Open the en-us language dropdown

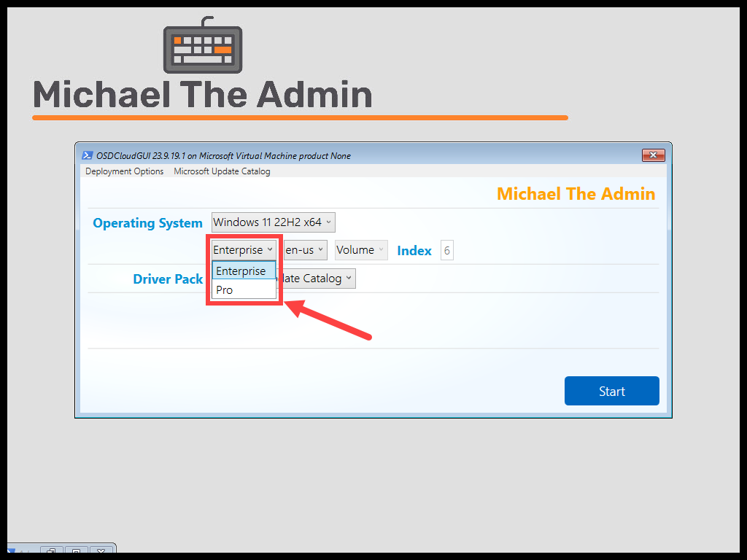[306, 250]
